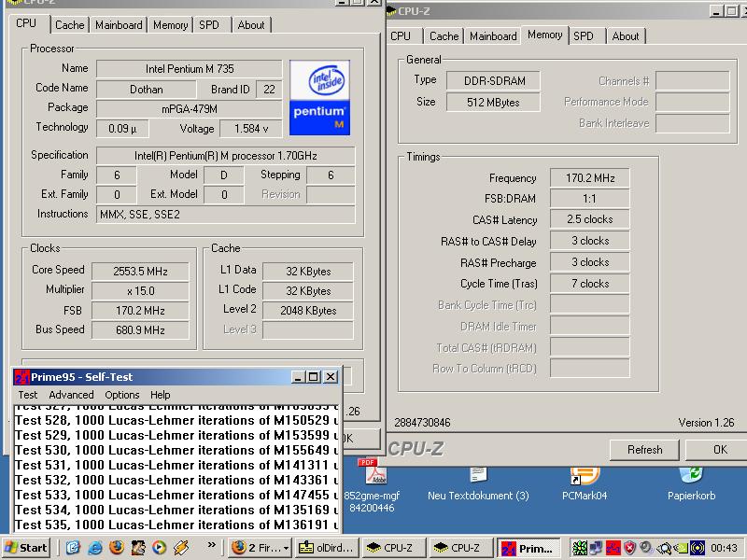Open the Windows Start menu

[x=26, y=548]
